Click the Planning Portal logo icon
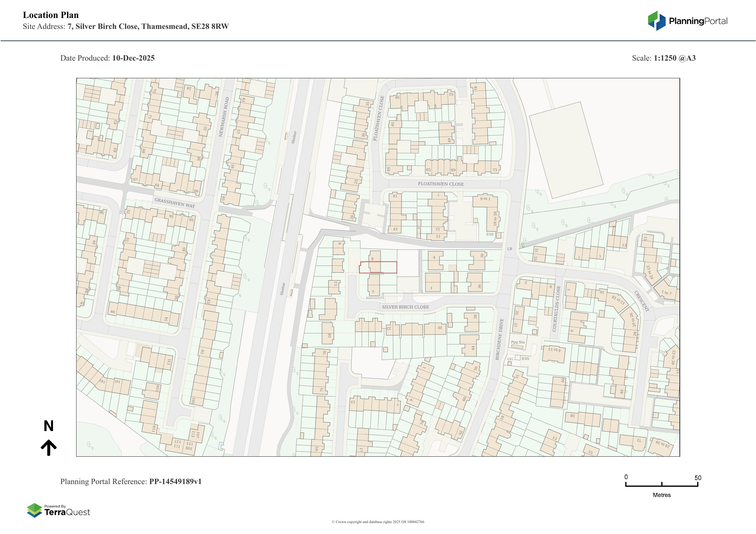Screen dimensions: 756x534 (x=657, y=21)
